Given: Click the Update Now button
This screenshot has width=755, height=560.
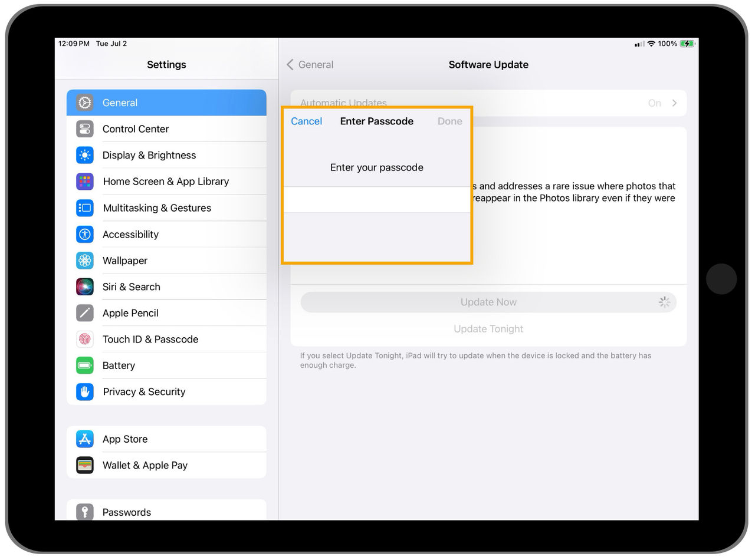Looking at the screenshot, I should point(488,302).
